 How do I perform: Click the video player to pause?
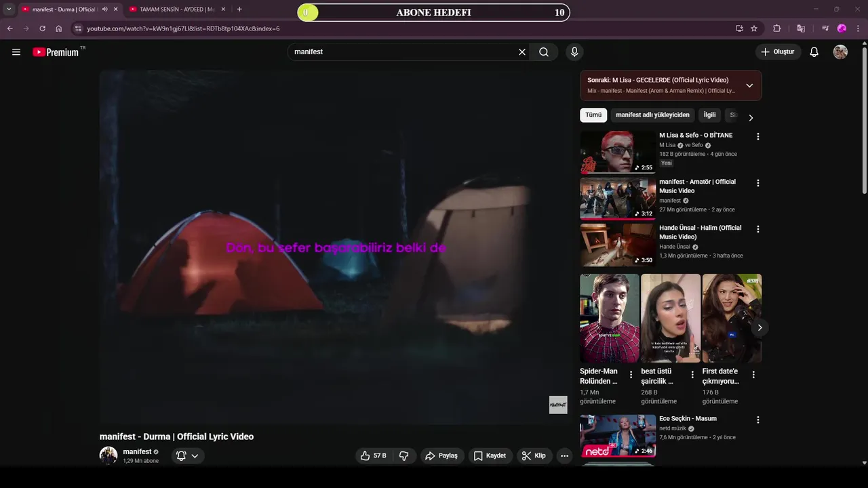tap(336, 247)
